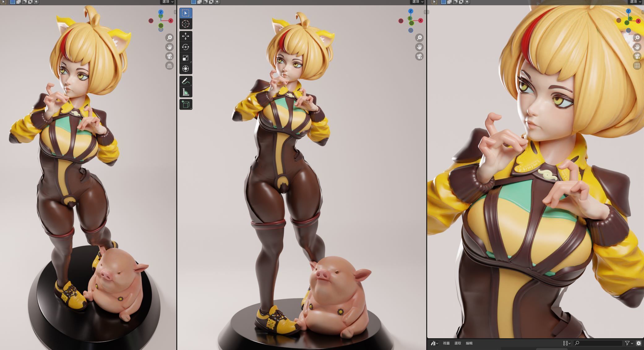Viewport: 644px width, 350px height.
Task: Toggle perspective/orthographic grid in left viewport
Action: pos(170,66)
